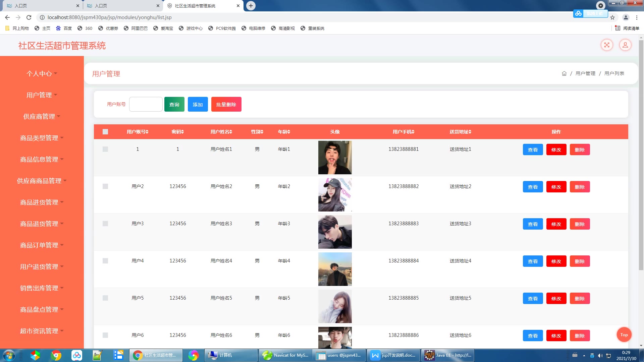
Task: Sort by 用户账号 column arrows
Action: click(x=147, y=132)
